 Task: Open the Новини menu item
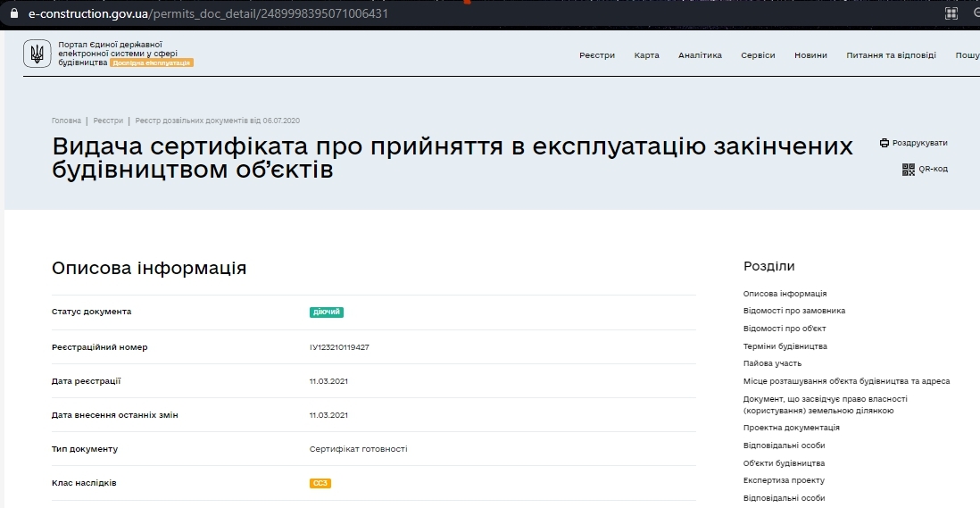tap(810, 55)
